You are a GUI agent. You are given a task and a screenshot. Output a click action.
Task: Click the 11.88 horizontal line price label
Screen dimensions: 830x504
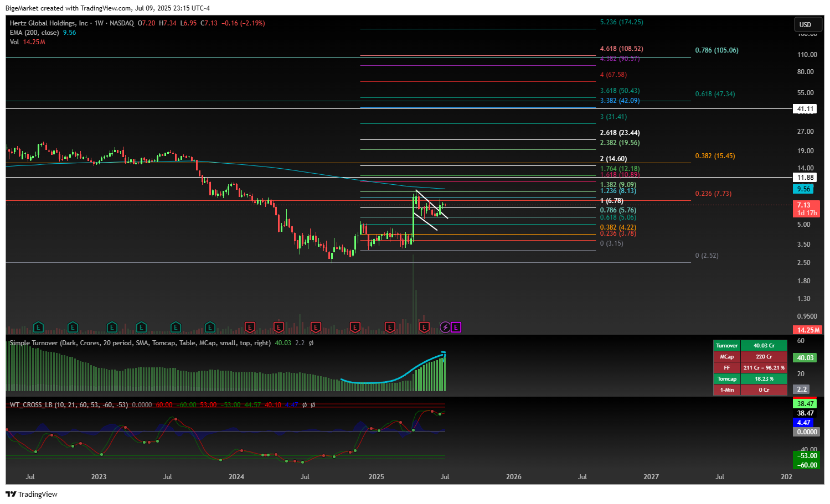click(806, 178)
